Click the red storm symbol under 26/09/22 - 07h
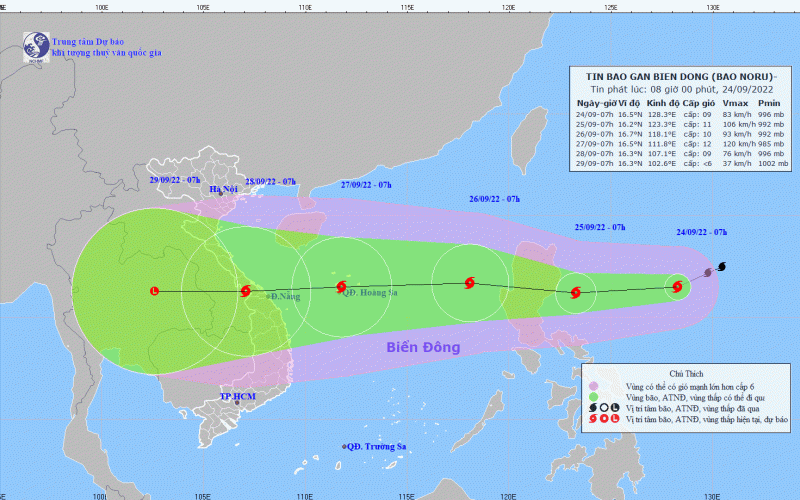The image size is (800, 500). 469,283
